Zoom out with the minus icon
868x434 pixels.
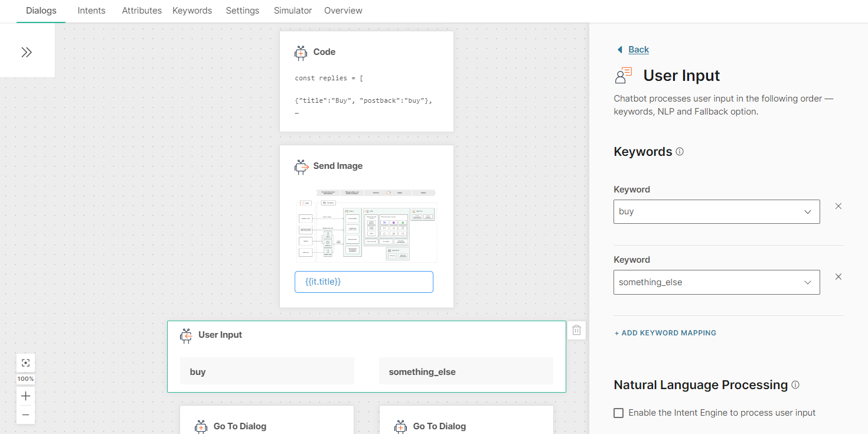click(x=25, y=415)
